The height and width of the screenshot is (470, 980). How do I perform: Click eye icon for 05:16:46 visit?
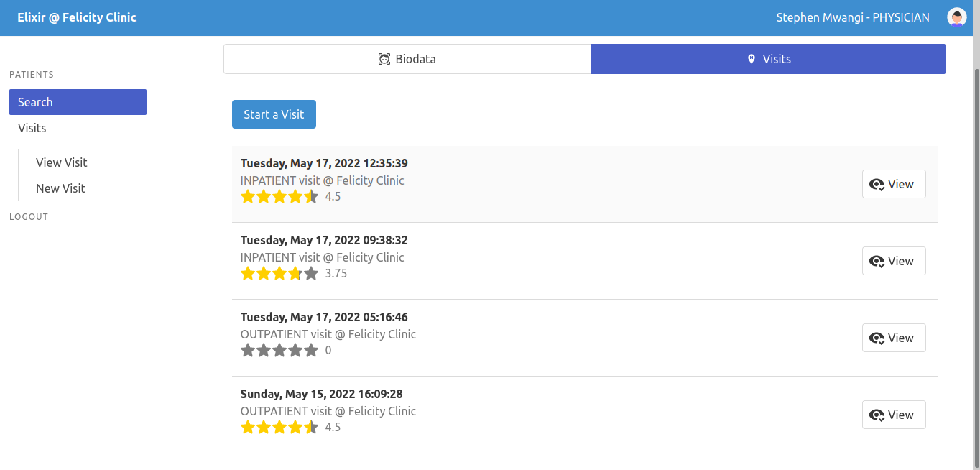[x=877, y=338]
